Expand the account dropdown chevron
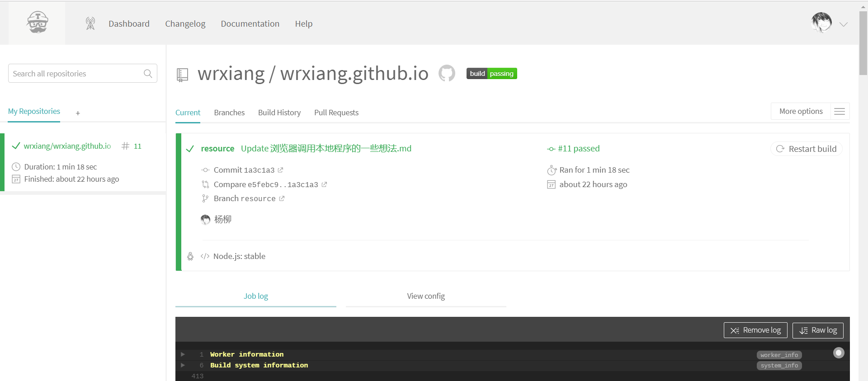This screenshot has width=868, height=381. coord(844,24)
